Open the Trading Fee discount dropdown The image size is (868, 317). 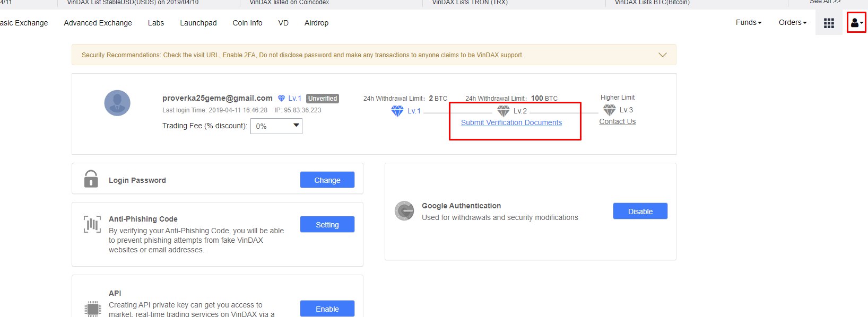(x=276, y=126)
